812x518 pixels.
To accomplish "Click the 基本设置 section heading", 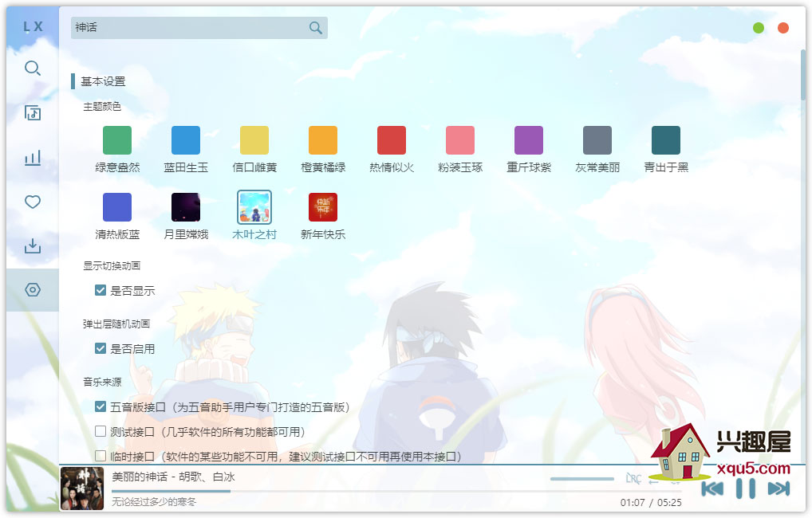I will [x=103, y=81].
